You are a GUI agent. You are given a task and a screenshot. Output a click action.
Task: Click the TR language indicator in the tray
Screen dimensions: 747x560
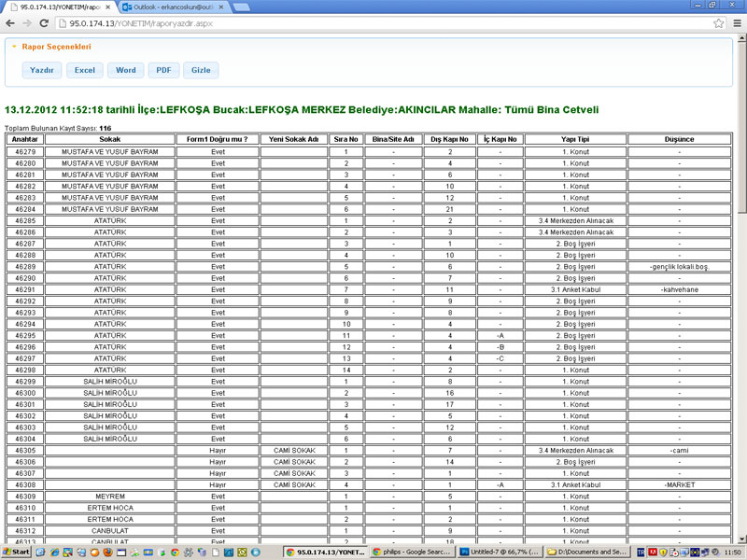pyautogui.click(x=641, y=553)
